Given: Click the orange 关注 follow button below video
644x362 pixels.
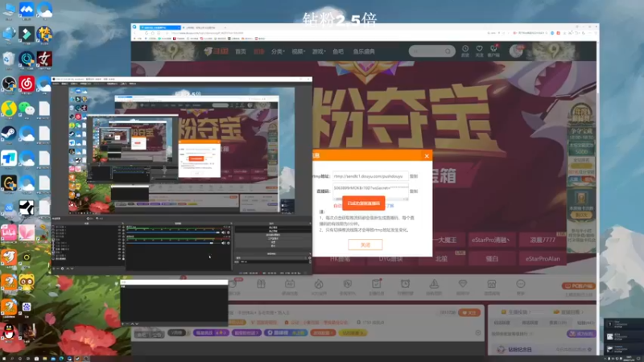Looking at the screenshot, I should click(469, 312).
